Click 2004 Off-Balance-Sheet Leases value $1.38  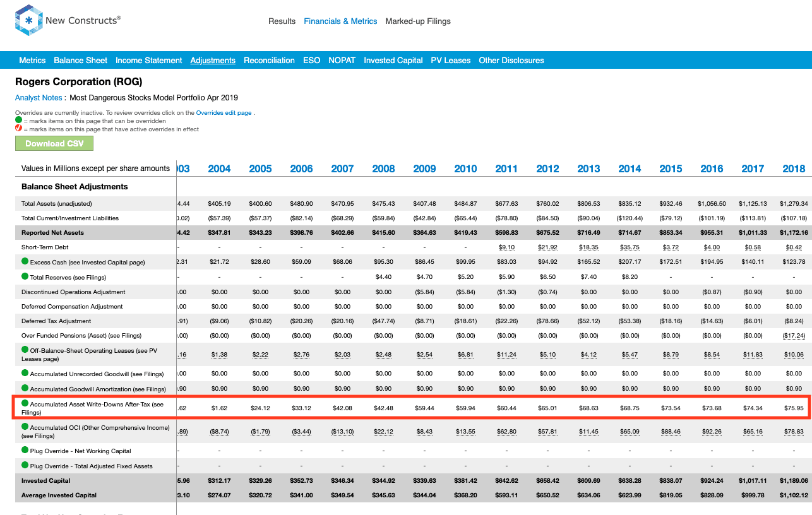[x=219, y=355]
